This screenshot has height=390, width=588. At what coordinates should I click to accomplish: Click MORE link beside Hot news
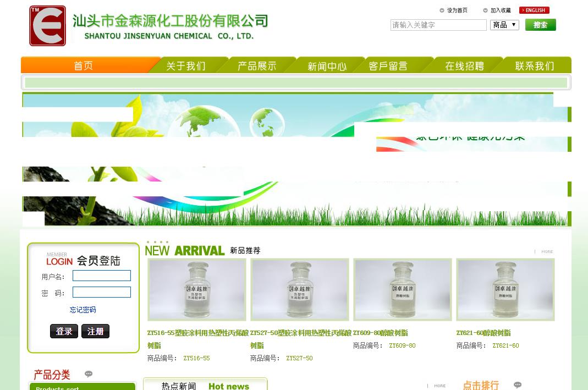coord(439,386)
